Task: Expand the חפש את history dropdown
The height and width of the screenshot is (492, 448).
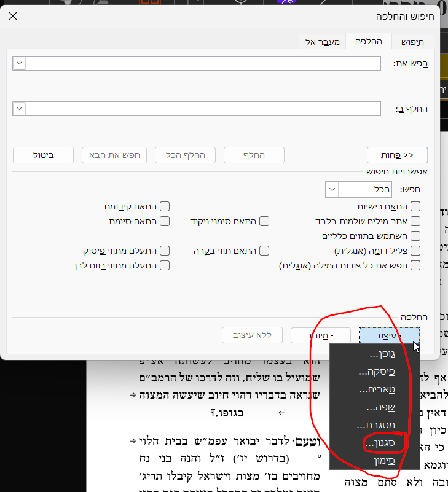Action: pos(19,63)
